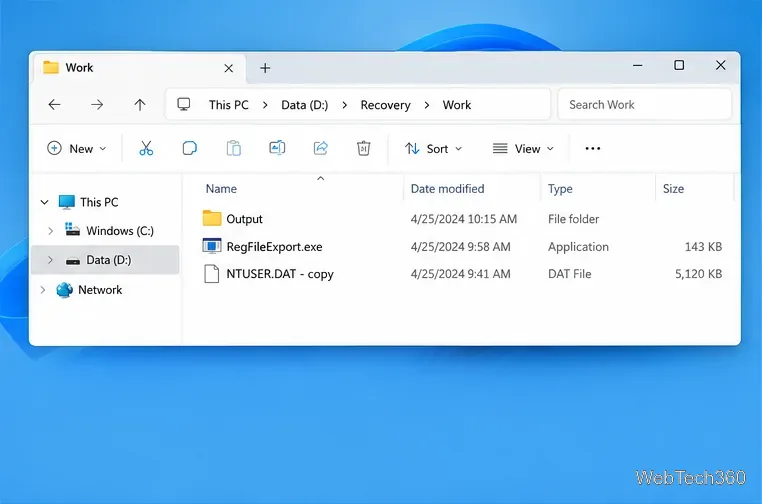
Task: Open the Sort dropdown menu
Action: (433, 149)
